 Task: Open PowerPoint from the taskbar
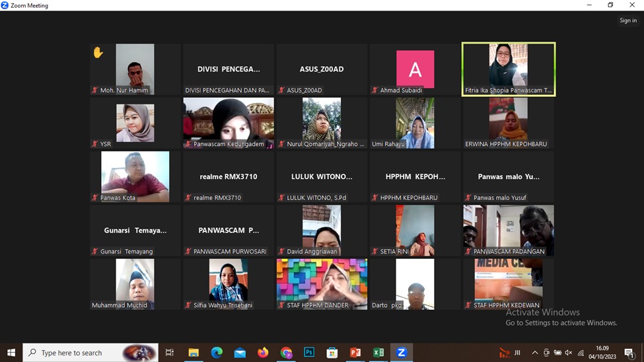[355, 353]
